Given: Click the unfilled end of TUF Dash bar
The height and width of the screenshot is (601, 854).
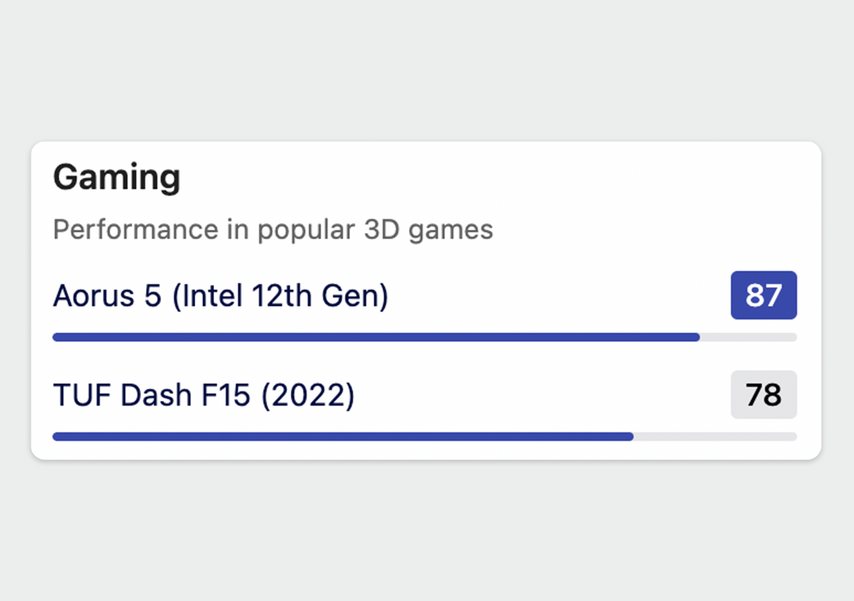Looking at the screenshot, I should point(716,436).
